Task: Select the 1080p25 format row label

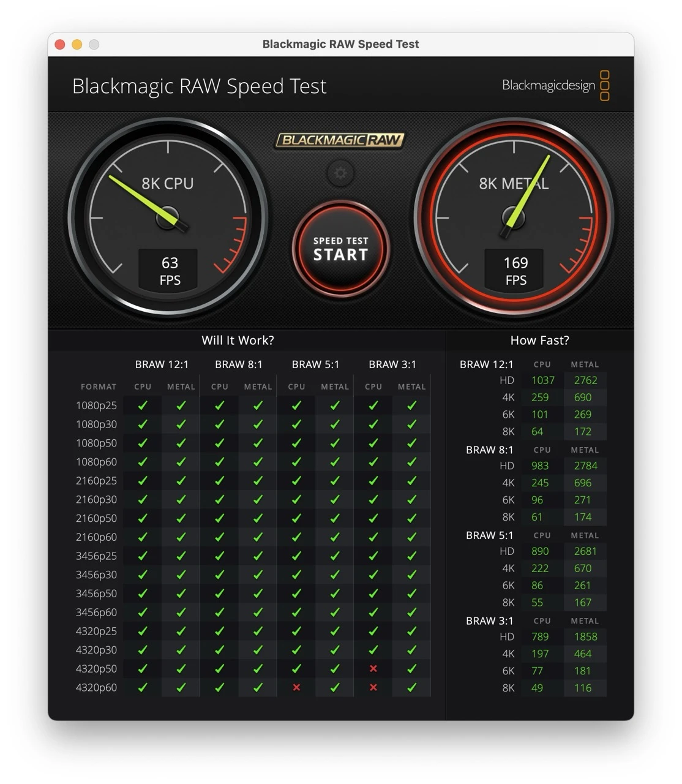Action: pyautogui.click(x=96, y=405)
